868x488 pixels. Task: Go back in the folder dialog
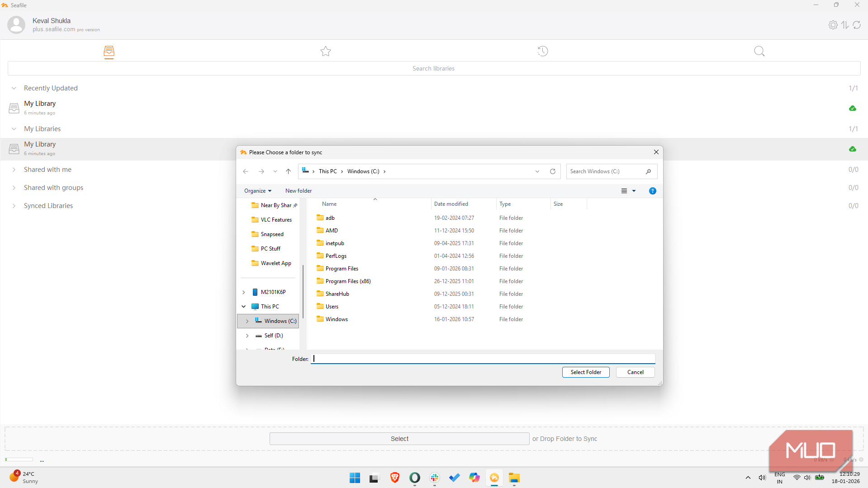point(246,171)
